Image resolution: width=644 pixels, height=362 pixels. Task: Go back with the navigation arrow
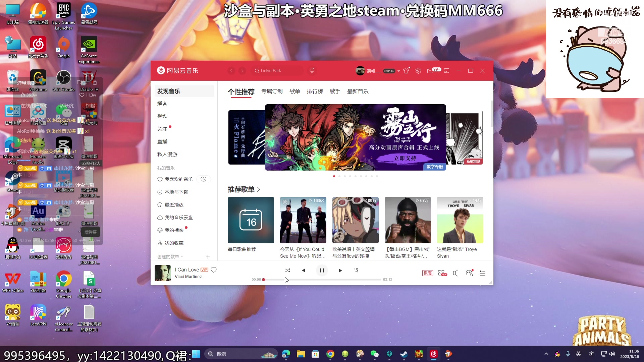coord(231,71)
